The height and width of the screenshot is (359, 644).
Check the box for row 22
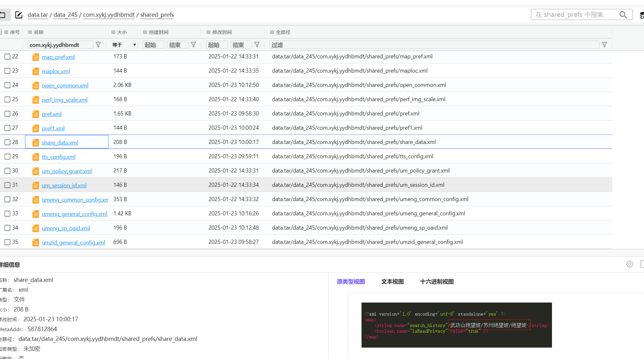pyautogui.click(x=7, y=56)
